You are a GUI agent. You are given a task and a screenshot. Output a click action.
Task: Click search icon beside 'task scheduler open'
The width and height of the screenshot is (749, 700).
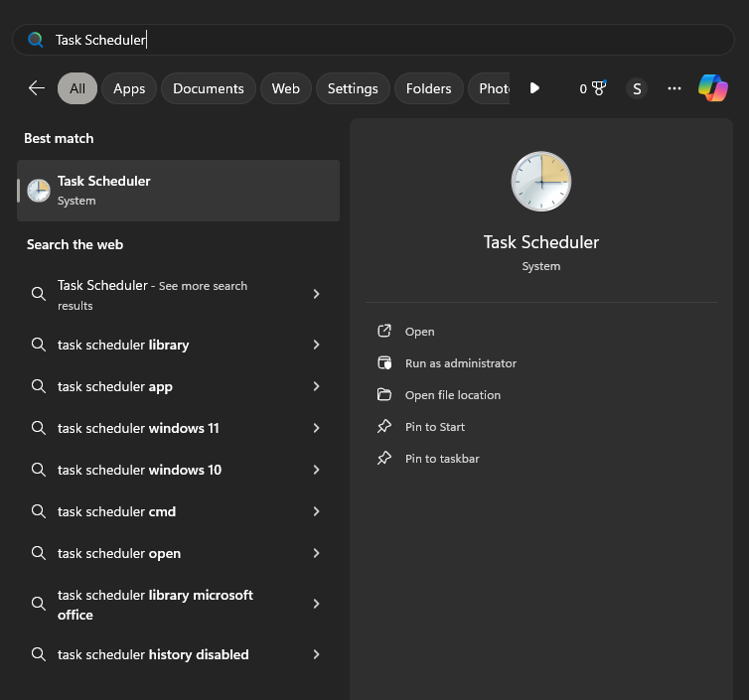click(39, 553)
